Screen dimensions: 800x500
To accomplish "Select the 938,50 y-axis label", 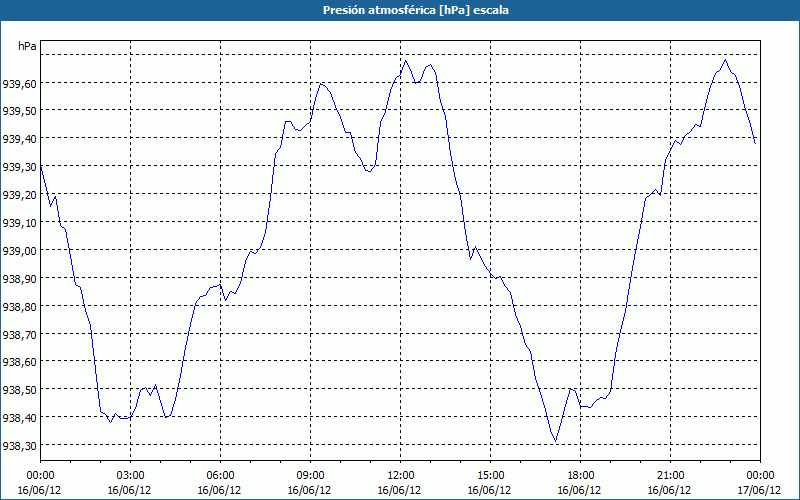I will [x=19, y=389].
